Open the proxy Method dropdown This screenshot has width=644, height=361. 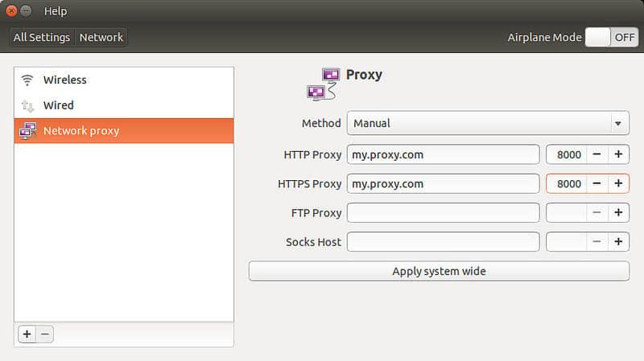pos(488,124)
